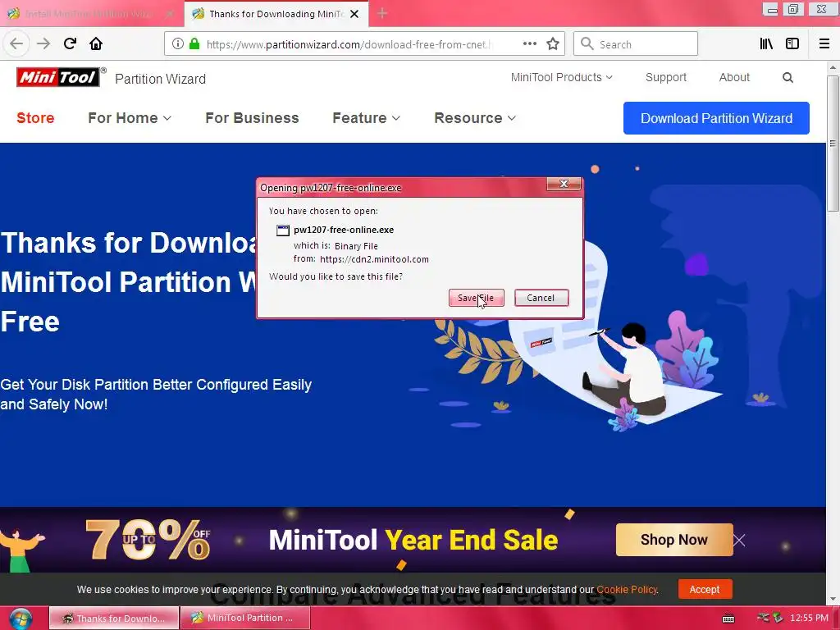Click the browser Search input field
The height and width of the screenshot is (630, 840).
[x=636, y=44]
